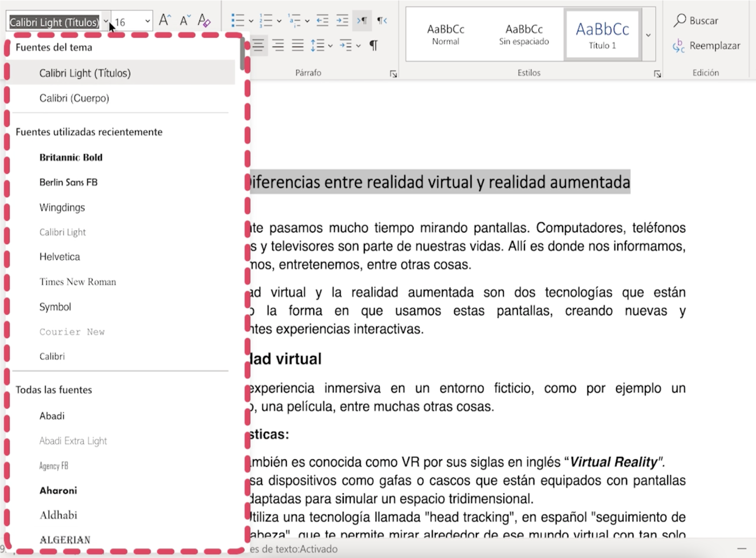This screenshot has height=558, width=756.
Task: Select Aharoni font
Action: tap(123, 490)
